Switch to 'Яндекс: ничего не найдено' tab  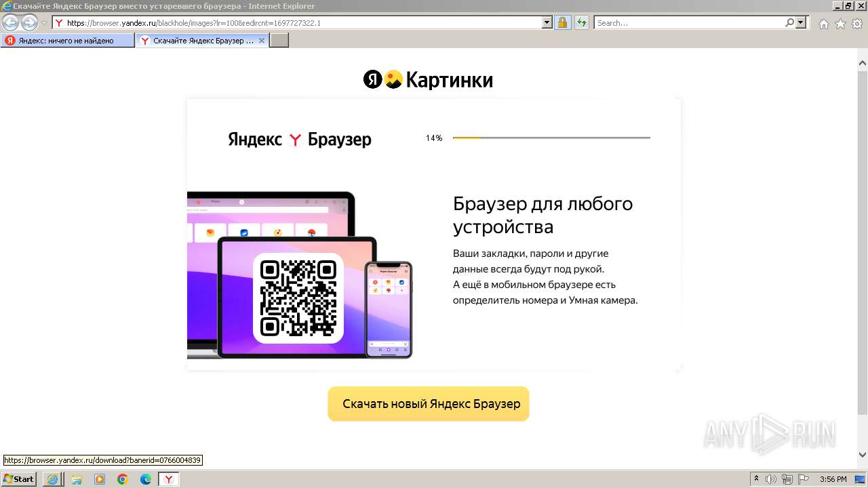click(67, 41)
